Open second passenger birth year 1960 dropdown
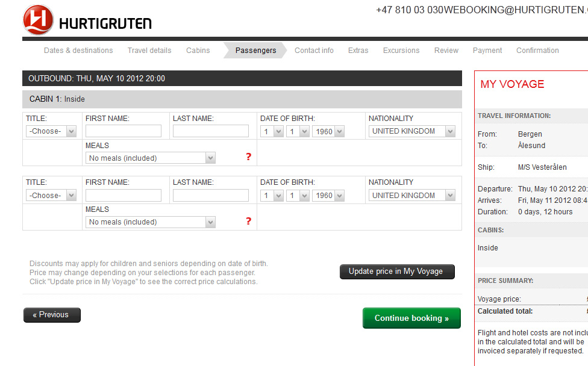Image resolution: width=588 pixels, height=366 pixels. click(328, 196)
